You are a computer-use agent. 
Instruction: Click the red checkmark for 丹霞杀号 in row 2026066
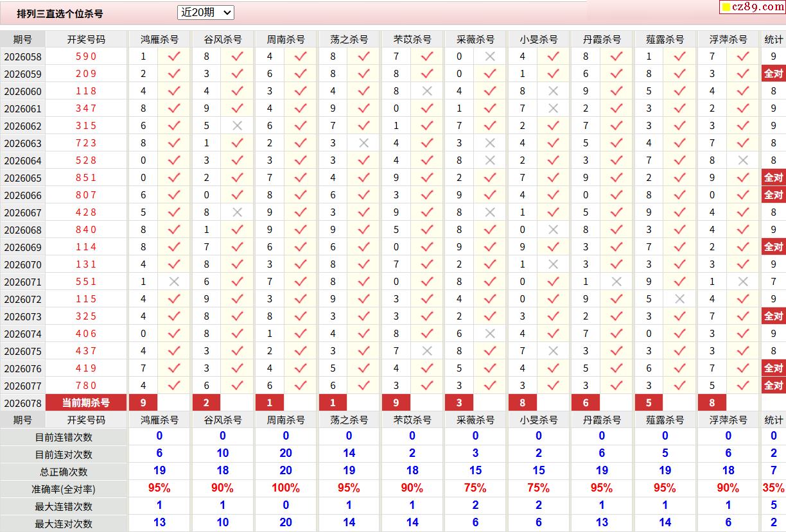tap(616, 195)
